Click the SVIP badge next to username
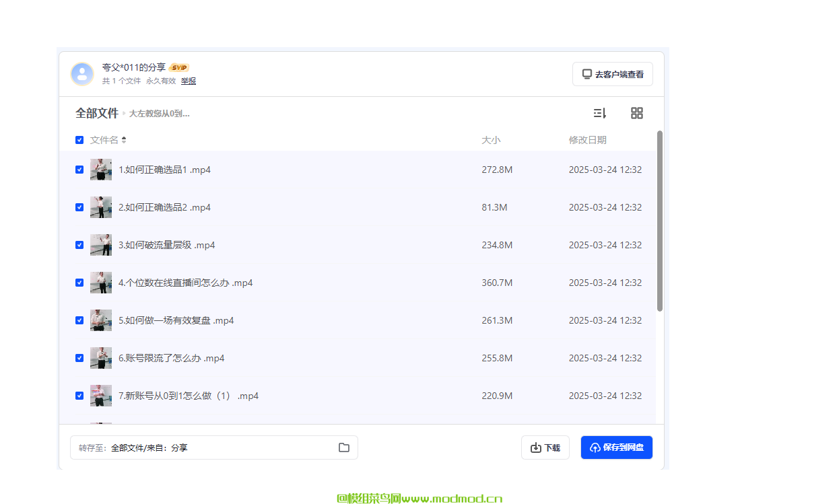The width and height of the screenshot is (839, 504). [x=179, y=67]
